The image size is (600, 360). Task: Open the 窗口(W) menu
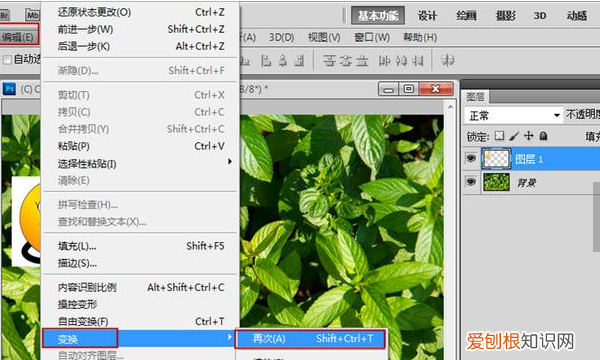click(x=372, y=37)
